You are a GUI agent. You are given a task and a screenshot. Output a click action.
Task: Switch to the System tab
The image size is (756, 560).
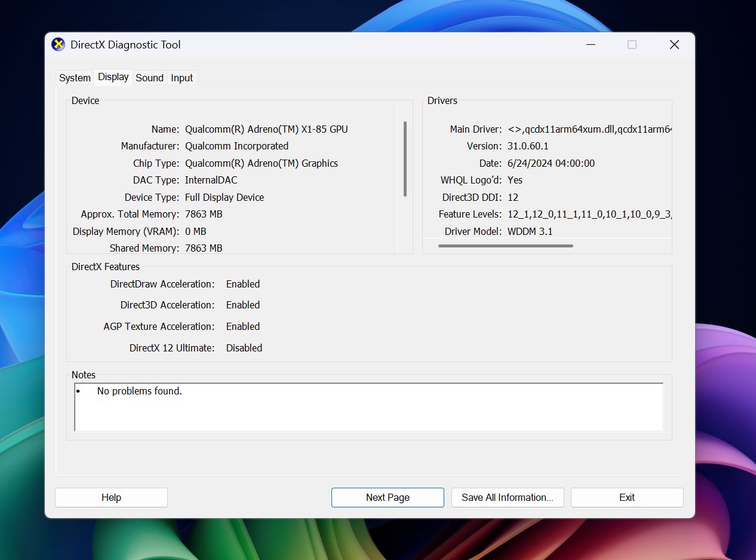(75, 78)
